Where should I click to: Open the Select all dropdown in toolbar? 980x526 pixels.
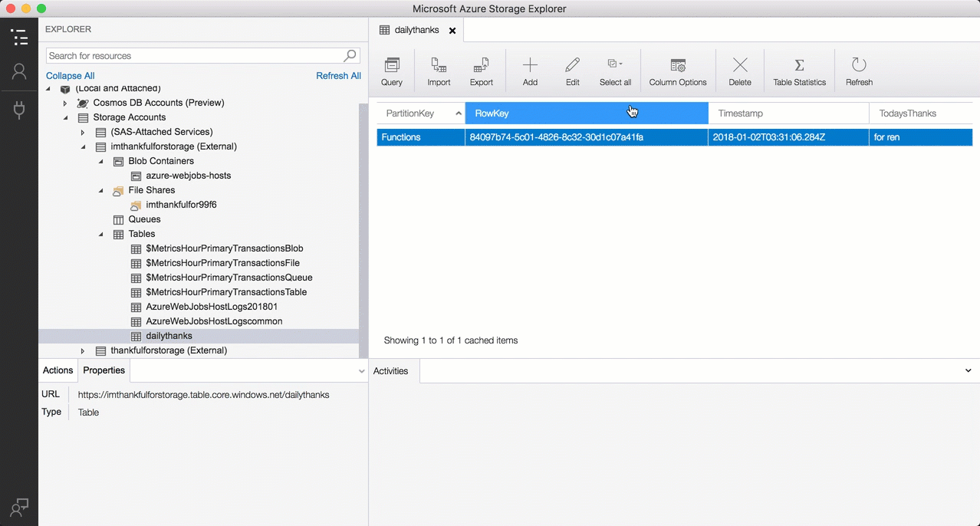coord(615,72)
